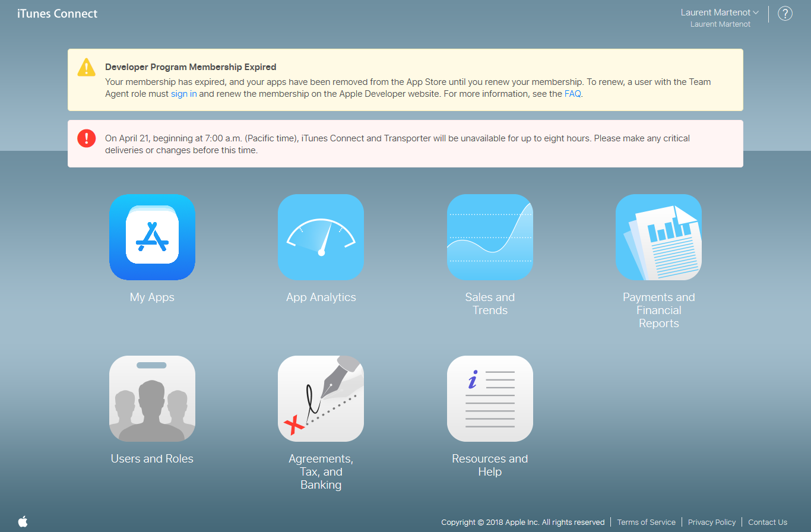Click the My Apps label

[x=152, y=297]
